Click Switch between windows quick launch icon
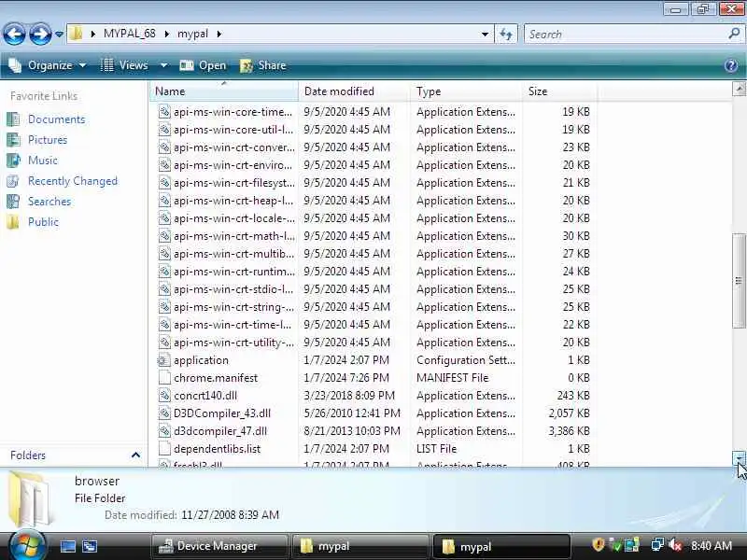The width and height of the screenshot is (747, 560). (x=90, y=546)
